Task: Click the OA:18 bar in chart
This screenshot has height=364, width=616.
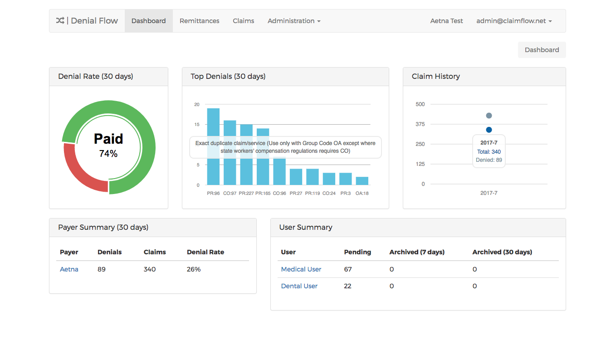Action: (362, 181)
